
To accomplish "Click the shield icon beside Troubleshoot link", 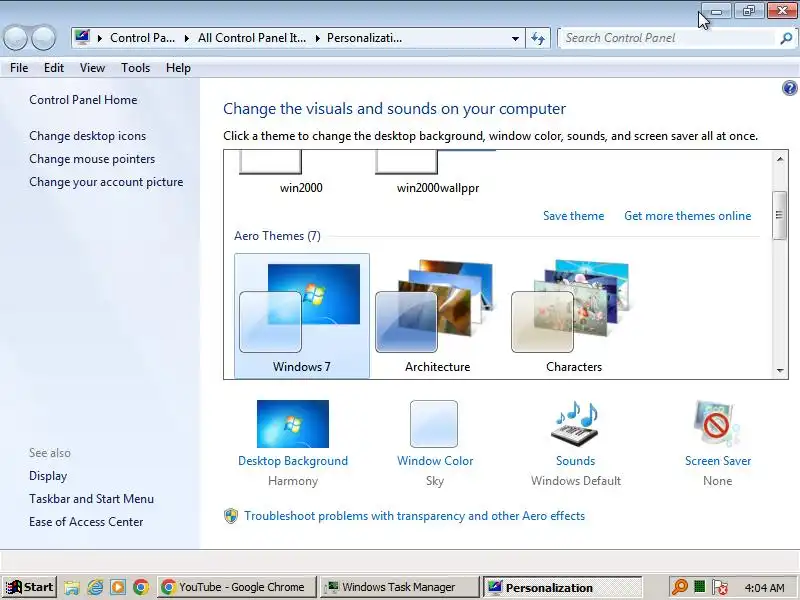I will pyautogui.click(x=231, y=516).
